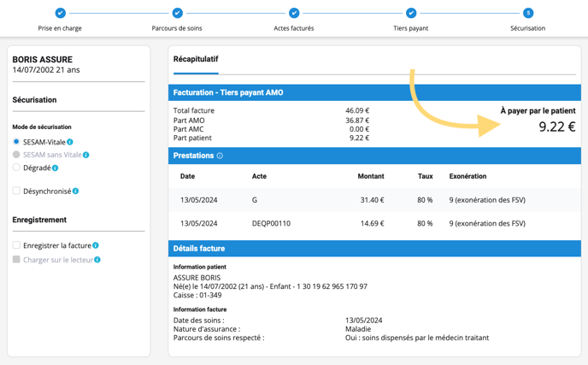Open info icon next to SESAM-Vitale
The image size is (588, 365).
click(x=70, y=142)
